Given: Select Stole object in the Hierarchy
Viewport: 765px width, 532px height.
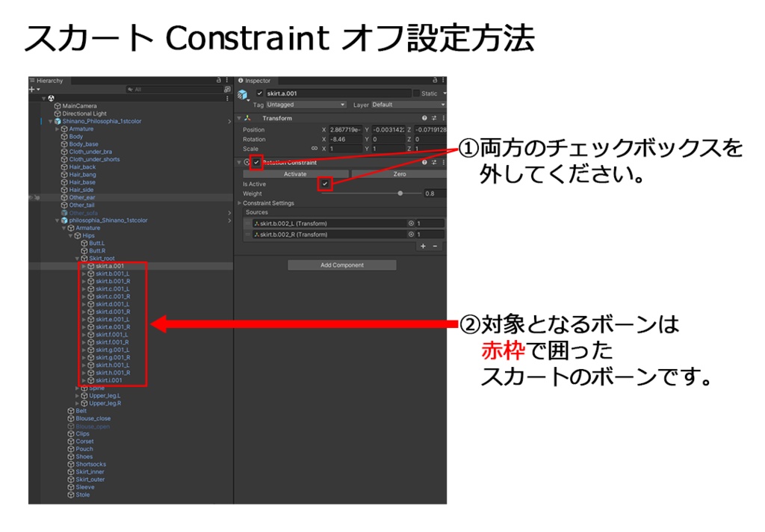Looking at the screenshot, I should coord(82,495).
